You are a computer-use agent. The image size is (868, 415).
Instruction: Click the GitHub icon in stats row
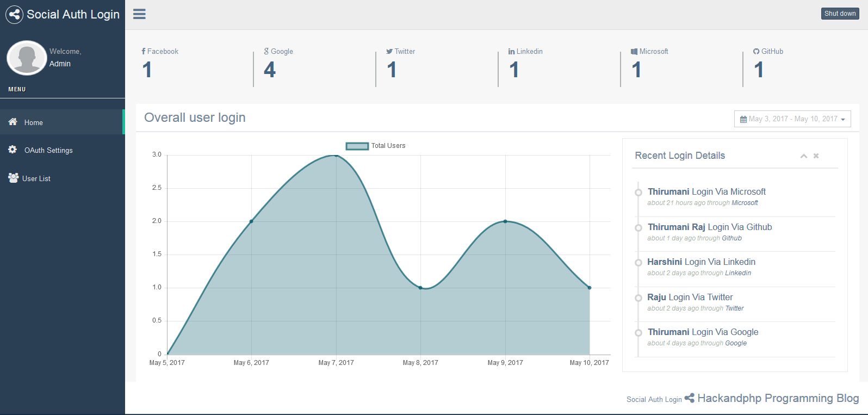click(756, 51)
